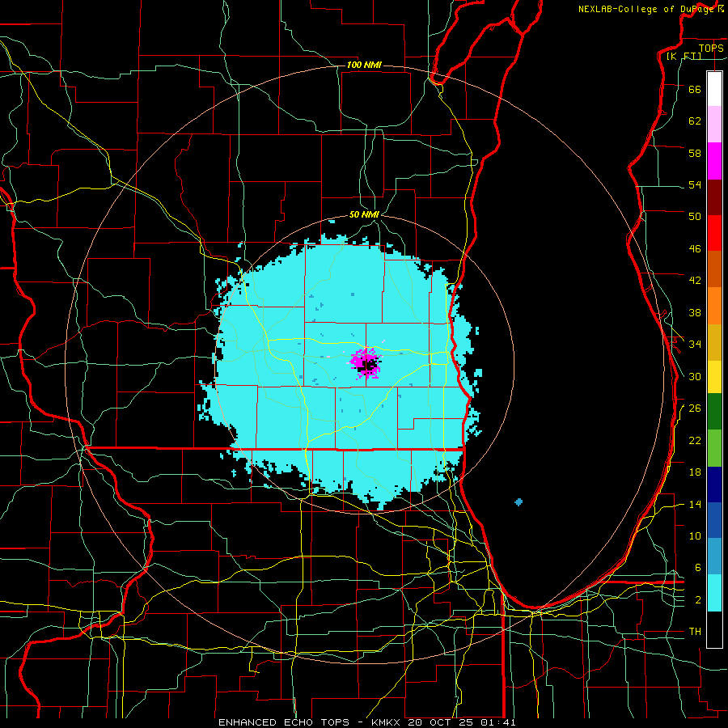The image size is (728, 728).
Task: Click the legend value "54"
Action: click(695, 184)
